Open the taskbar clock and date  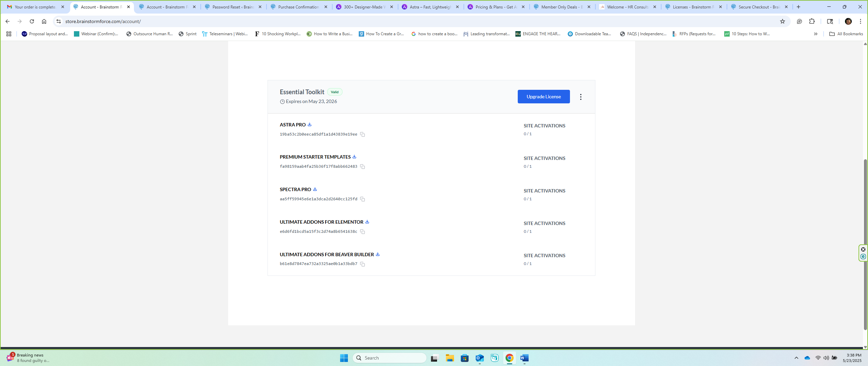(x=852, y=358)
